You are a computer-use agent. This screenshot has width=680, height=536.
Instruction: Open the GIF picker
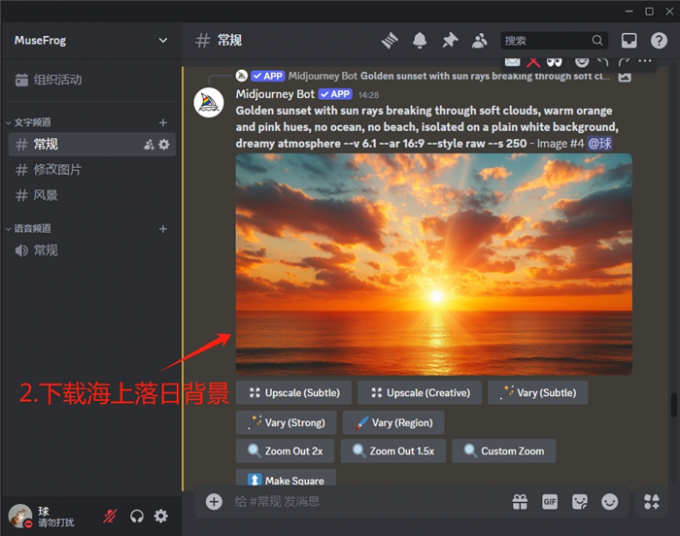click(x=549, y=502)
